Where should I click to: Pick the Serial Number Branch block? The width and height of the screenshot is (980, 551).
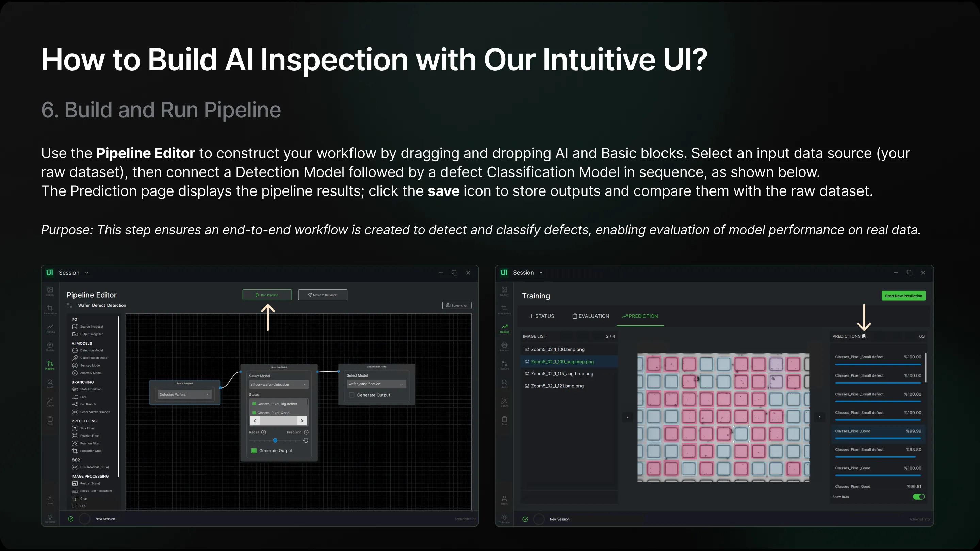point(91,412)
